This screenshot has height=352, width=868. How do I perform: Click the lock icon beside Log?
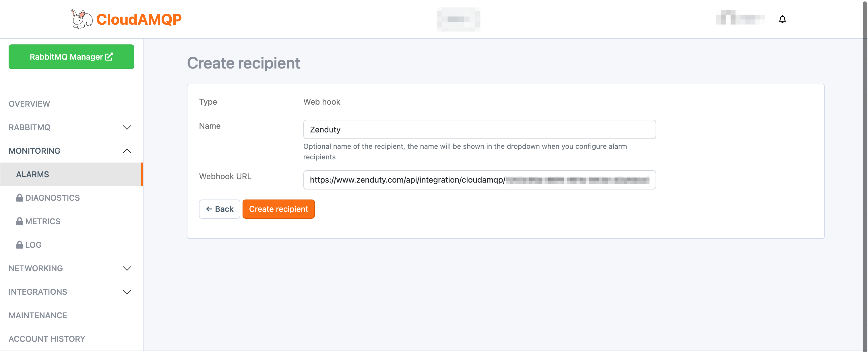20,245
